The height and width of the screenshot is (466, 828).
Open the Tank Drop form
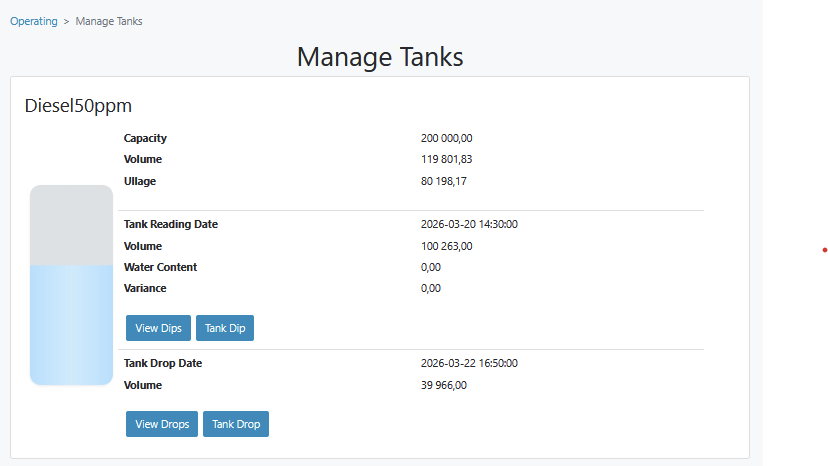[236, 424]
